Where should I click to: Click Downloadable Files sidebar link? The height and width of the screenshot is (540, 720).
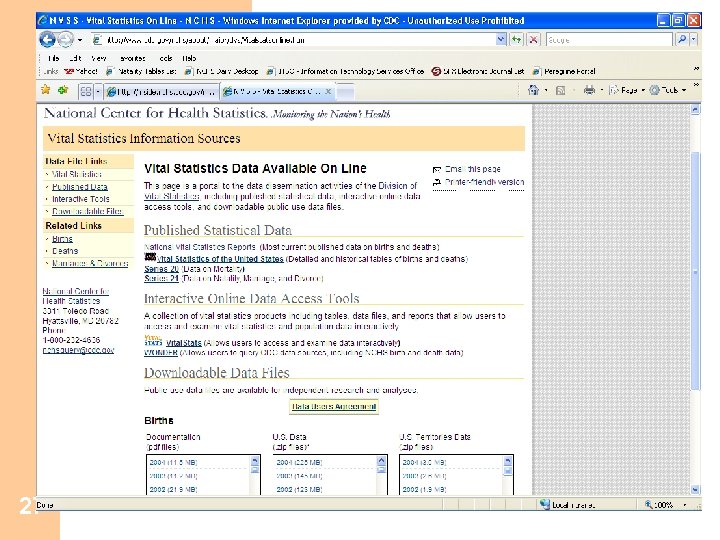87,211
